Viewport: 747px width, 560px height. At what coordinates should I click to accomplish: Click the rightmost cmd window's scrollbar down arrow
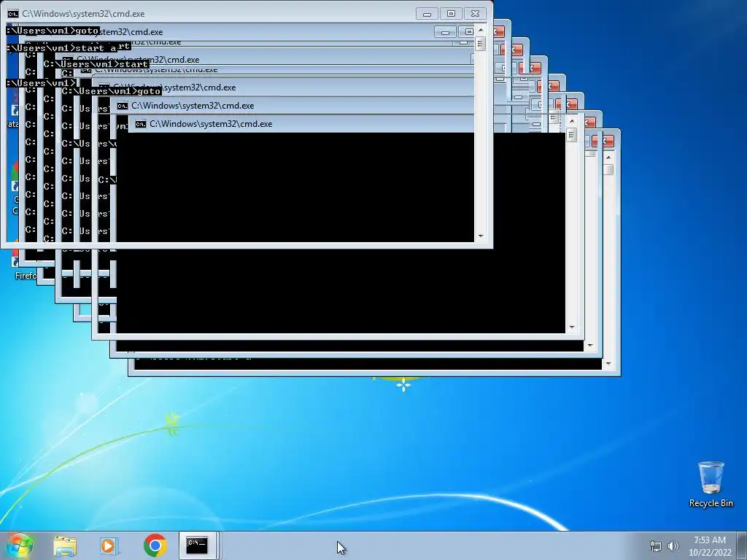[608, 364]
